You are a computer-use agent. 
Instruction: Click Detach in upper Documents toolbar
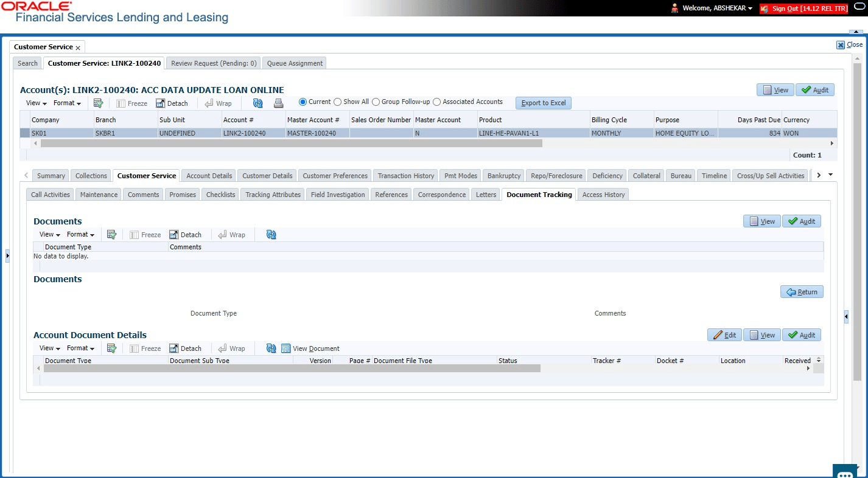[x=185, y=235]
